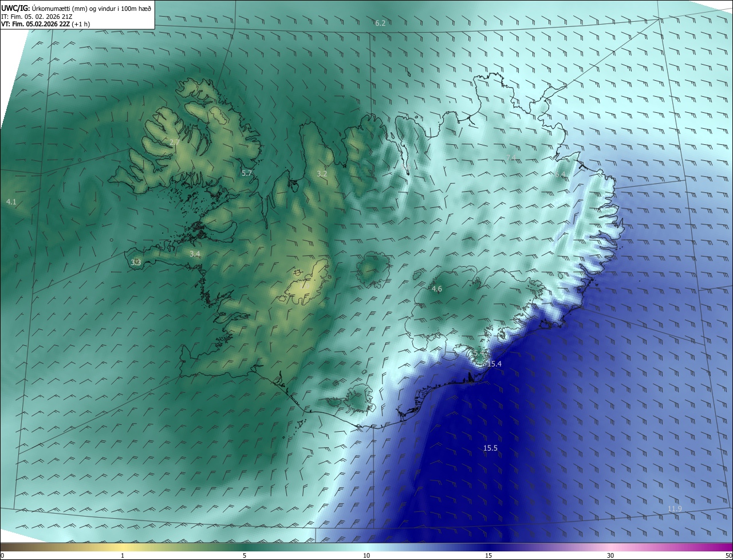Click the 15 label on the color scale
The height and width of the screenshot is (560, 733).
(488, 555)
